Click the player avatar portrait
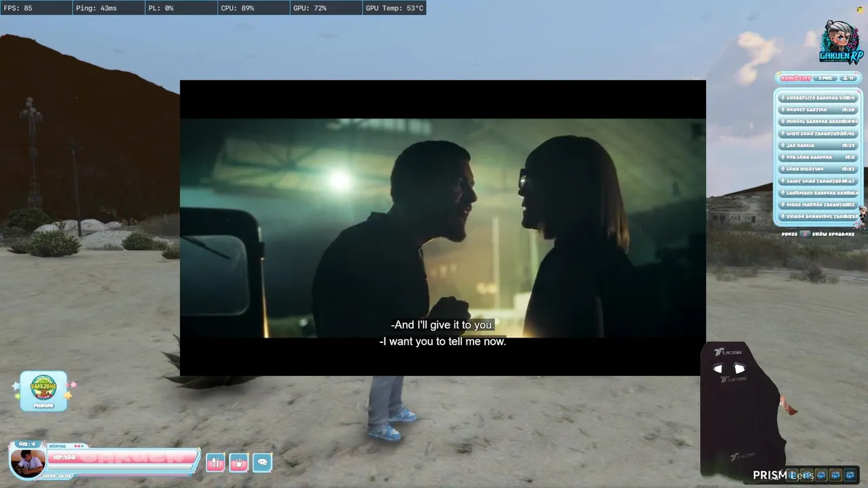This screenshot has height=488, width=868. pyautogui.click(x=28, y=463)
